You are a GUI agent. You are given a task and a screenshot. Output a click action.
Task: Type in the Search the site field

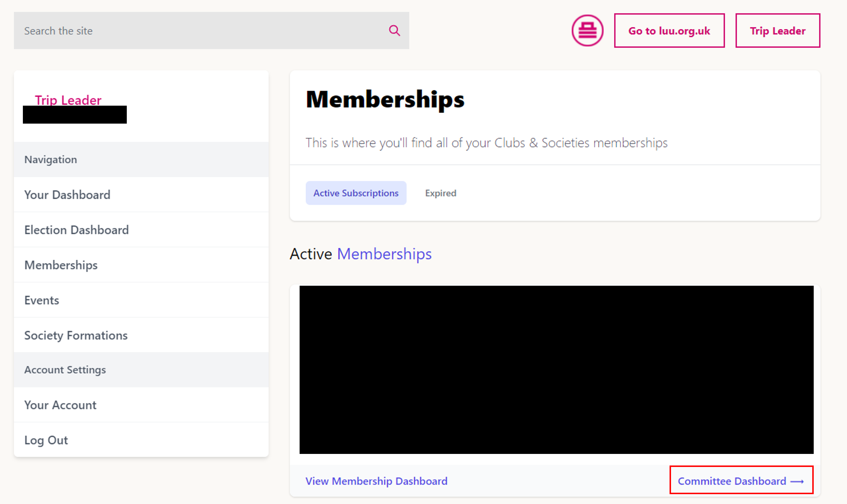tap(204, 31)
